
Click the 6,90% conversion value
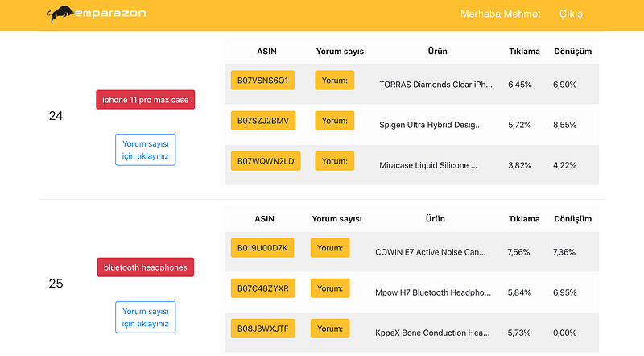click(x=565, y=85)
